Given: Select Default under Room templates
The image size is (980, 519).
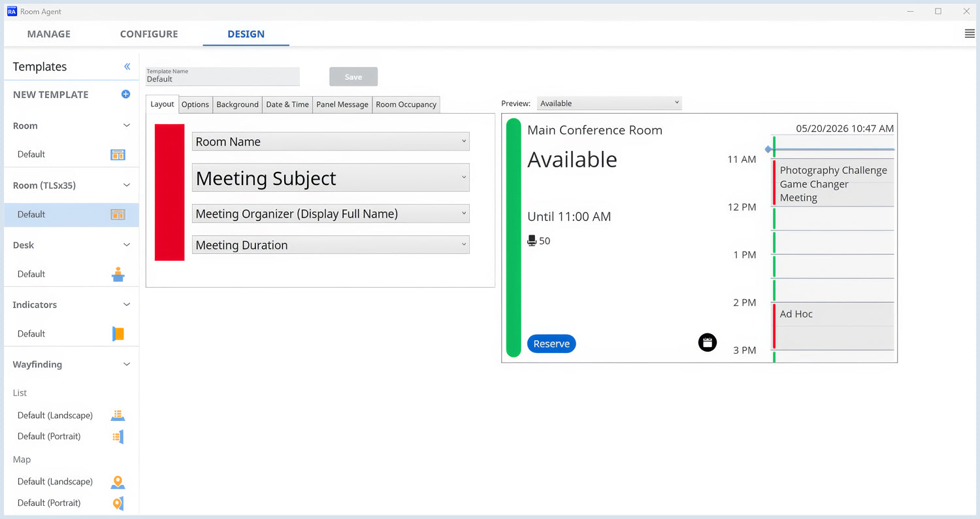Looking at the screenshot, I should click(31, 154).
